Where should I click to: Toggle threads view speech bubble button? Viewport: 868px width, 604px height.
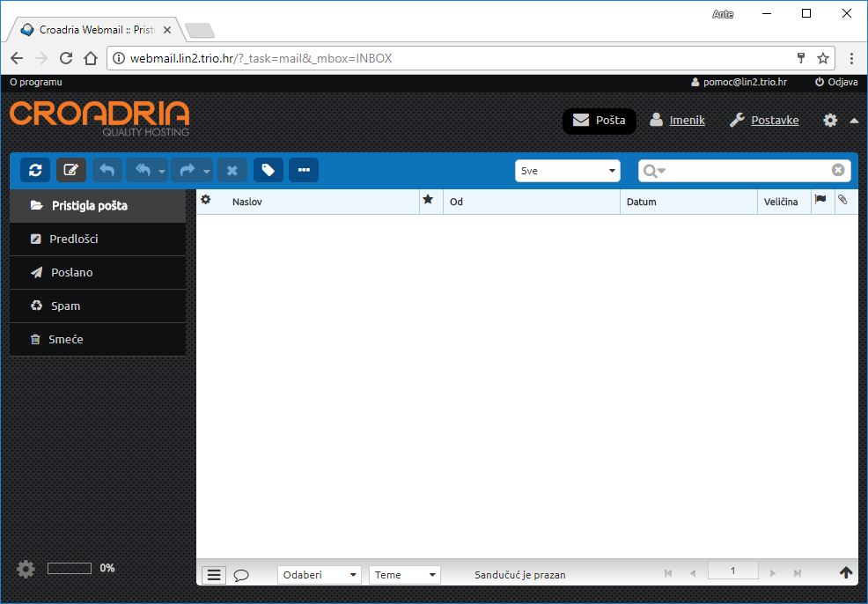coord(241,575)
